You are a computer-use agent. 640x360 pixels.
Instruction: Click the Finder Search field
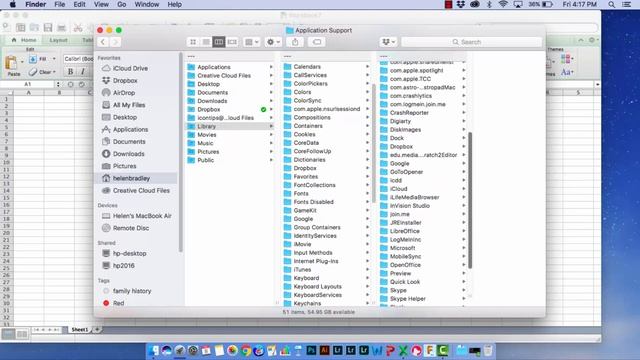pyautogui.click(x=472, y=42)
